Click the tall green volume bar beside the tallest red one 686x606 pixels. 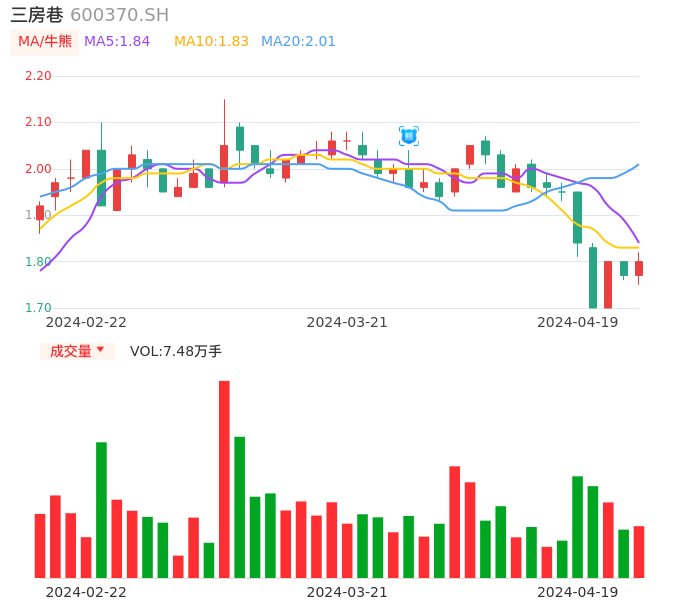click(240, 507)
